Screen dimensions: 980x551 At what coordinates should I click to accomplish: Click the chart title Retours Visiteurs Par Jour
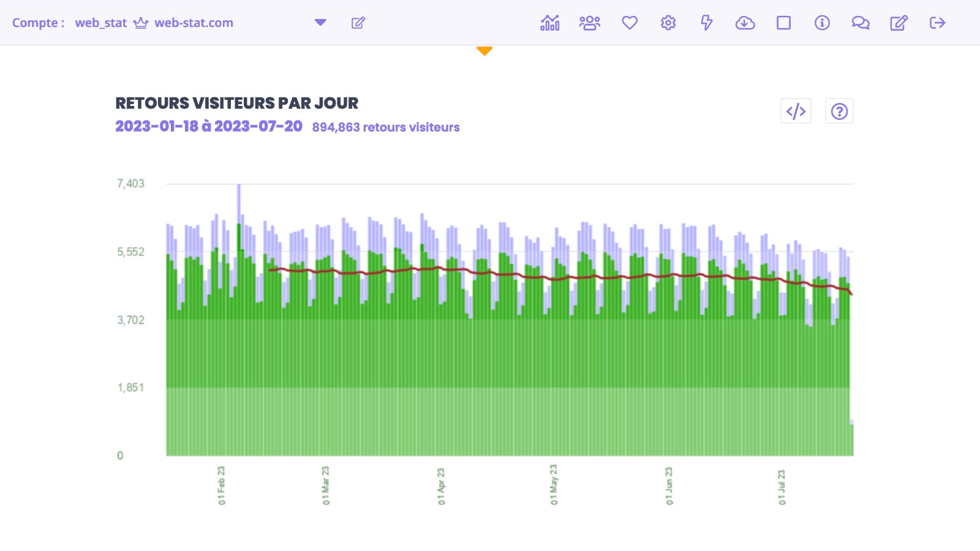tap(237, 103)
